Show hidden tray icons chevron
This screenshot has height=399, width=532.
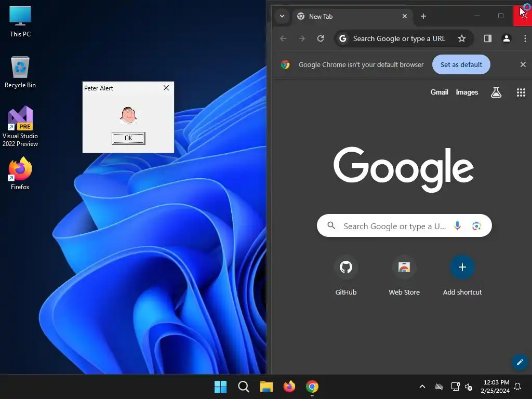(422, 387)
